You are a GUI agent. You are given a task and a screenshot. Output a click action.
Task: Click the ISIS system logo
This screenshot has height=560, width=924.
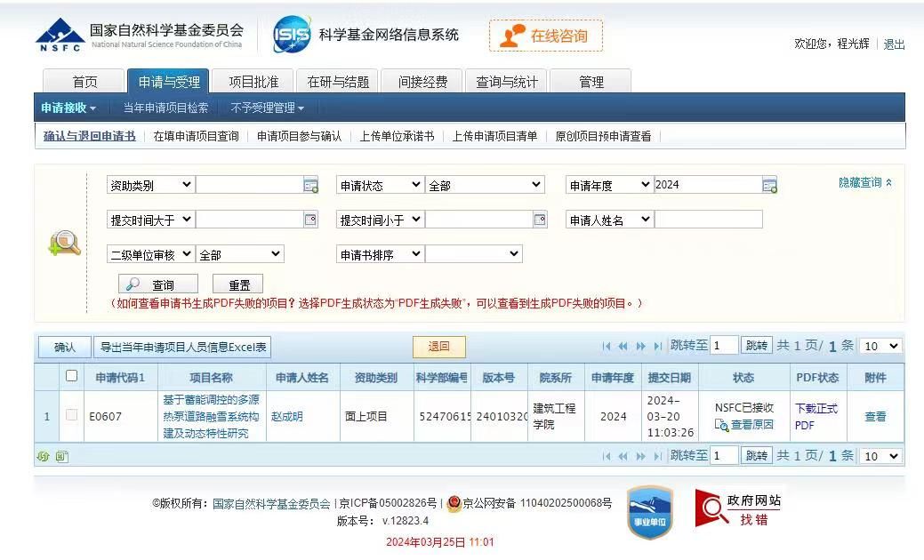click(292, 34)
